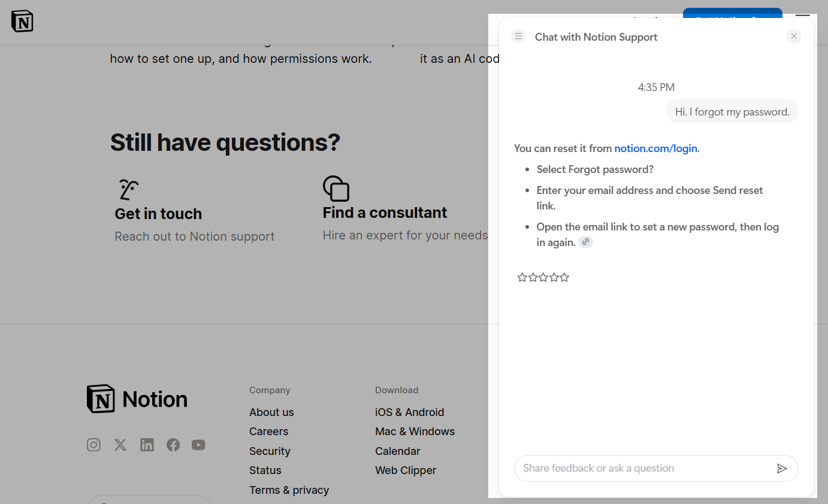Rate the chat answer five stars
The width and height of the screenshot is (828, 504).
[564, 277]
